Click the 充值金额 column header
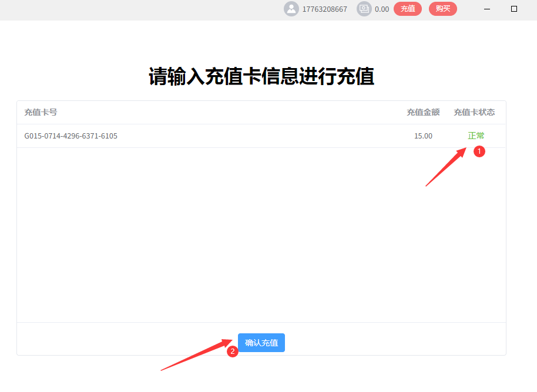Image resolution: width=537 pixels, height=392 pixels. [423, 112]
